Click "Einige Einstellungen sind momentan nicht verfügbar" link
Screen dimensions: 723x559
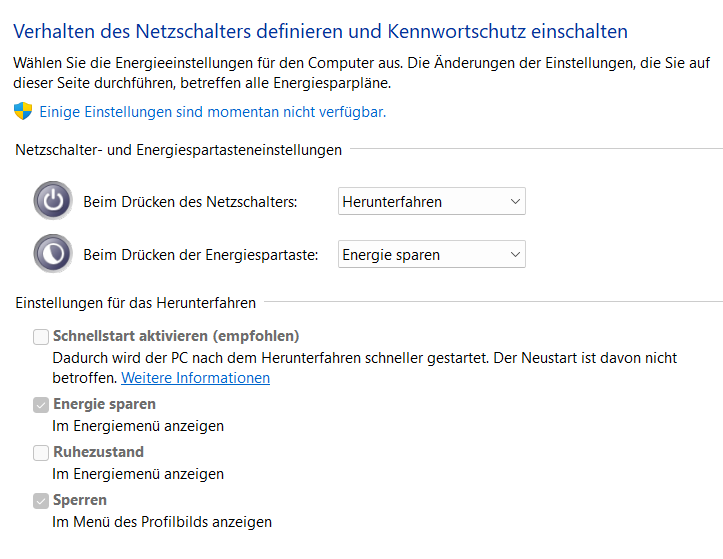pyautogui.click(x=212, y=112)
